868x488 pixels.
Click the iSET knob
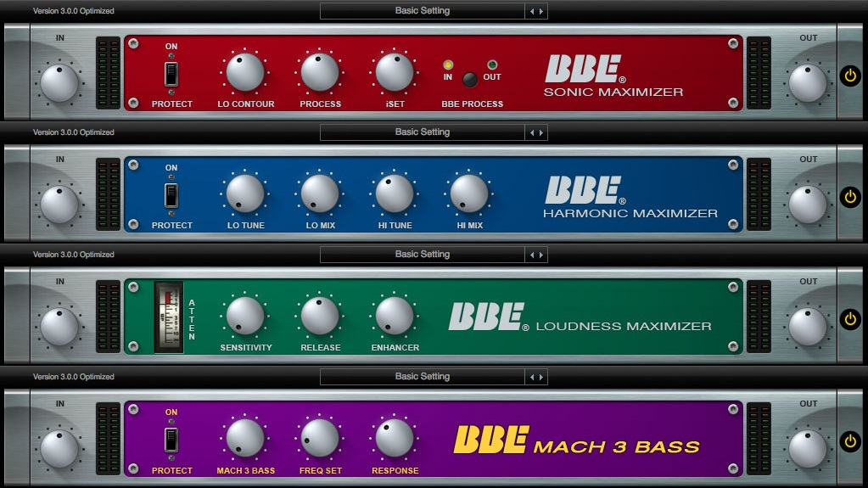tap(395, 72)
